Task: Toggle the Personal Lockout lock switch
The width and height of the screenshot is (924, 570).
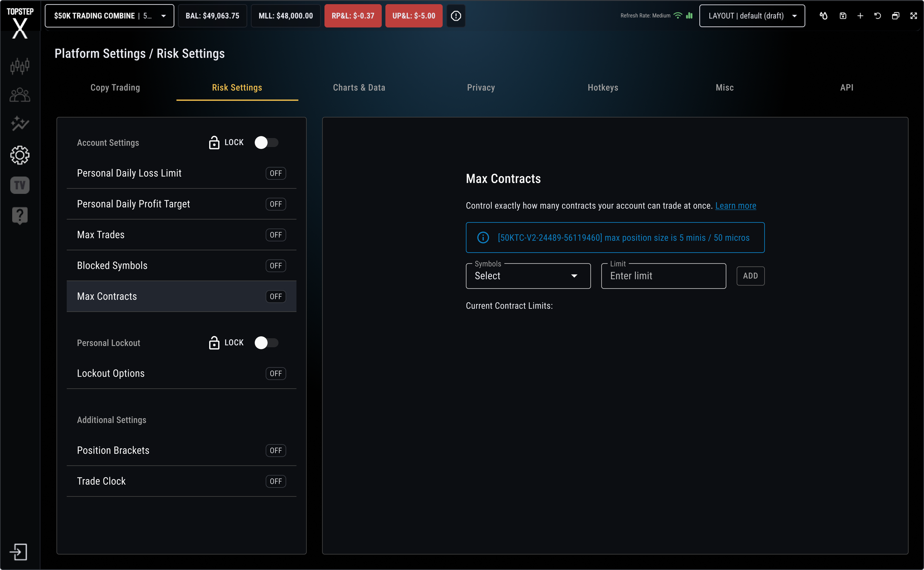Action: (266, 343)
